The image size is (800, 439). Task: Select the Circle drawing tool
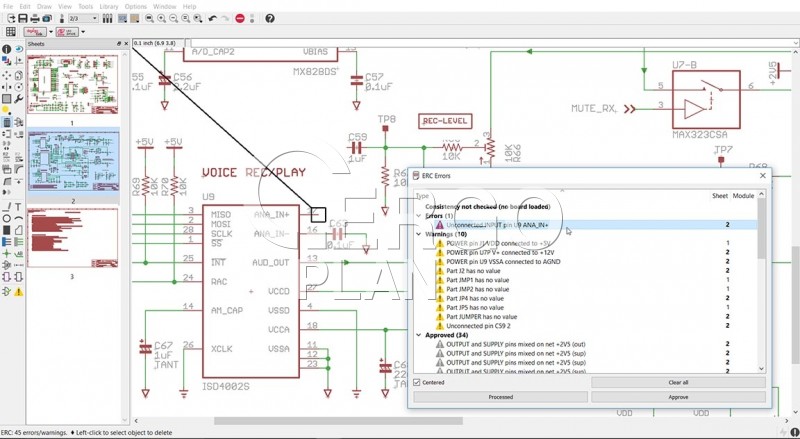tap(6, 218)
